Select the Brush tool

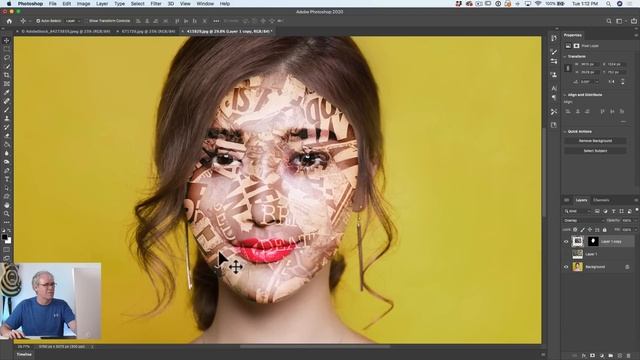click(7, 110)
